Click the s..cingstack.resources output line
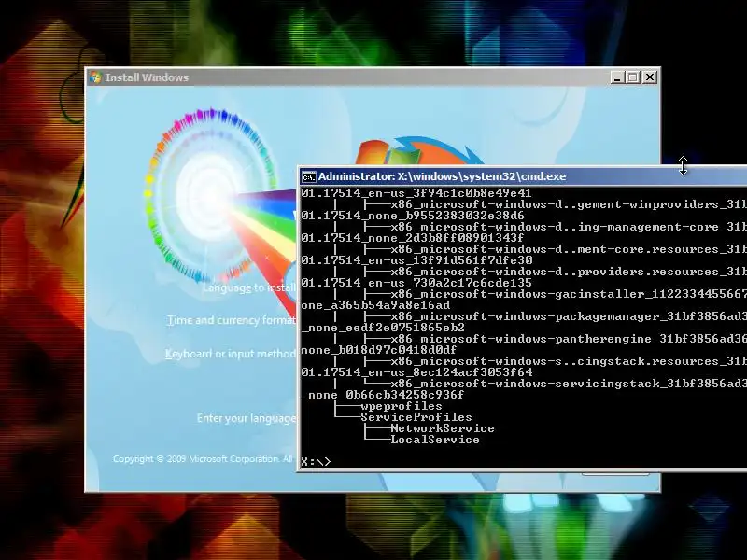Screen dimensions: 747x560 [569, 361]
